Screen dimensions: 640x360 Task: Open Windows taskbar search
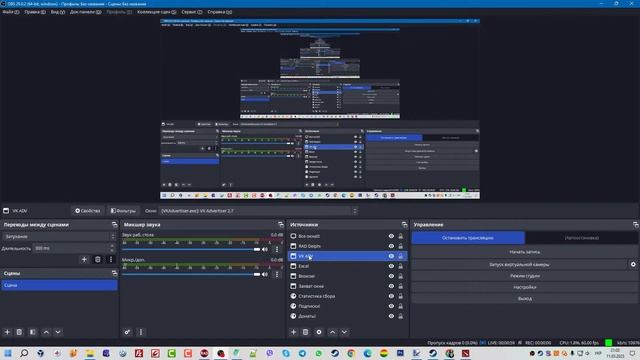(x=24, y=353)
